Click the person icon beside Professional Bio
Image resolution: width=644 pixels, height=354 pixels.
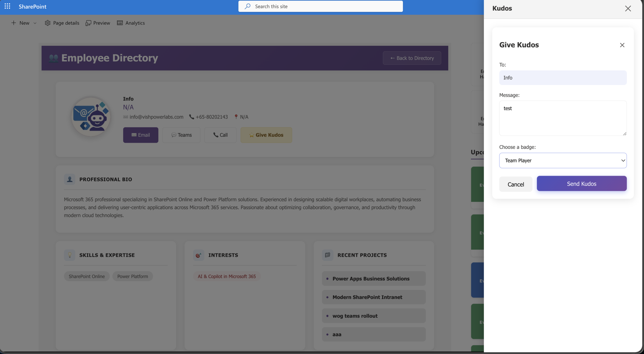pos(69,179)
